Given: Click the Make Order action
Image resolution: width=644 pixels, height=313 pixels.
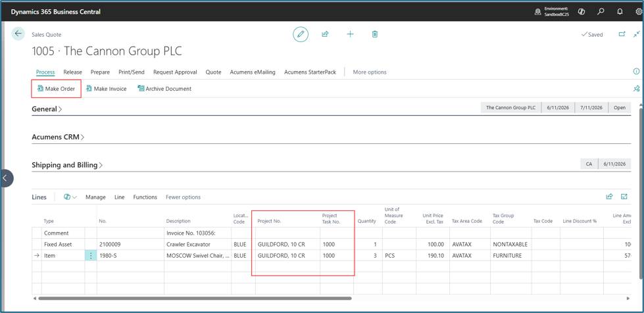Looking at the screenshot, I should pos(57,89).
